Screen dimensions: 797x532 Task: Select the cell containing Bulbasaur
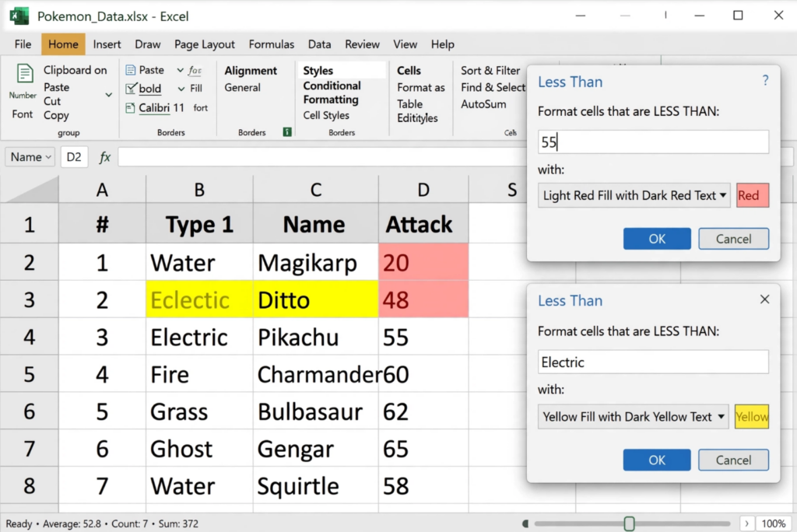pyautogui.click(x=316, y=411)
